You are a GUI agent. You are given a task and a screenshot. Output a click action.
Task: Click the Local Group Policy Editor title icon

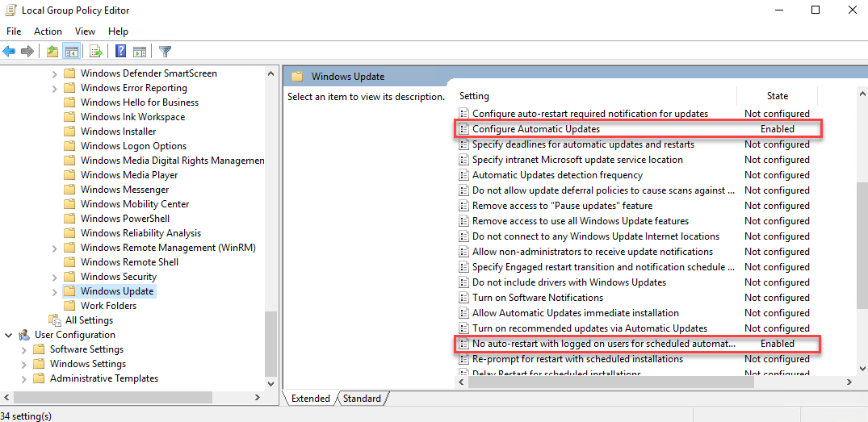[10, 10]
